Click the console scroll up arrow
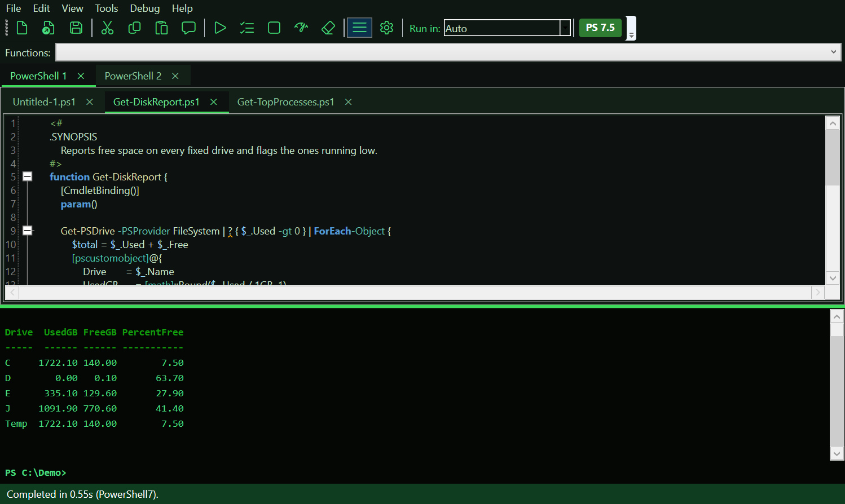 [837, 316]
